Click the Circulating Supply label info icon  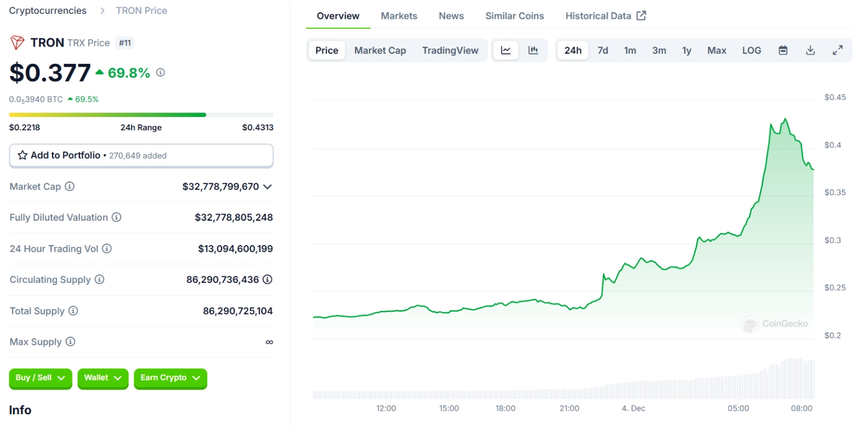[x=99, y=279]
